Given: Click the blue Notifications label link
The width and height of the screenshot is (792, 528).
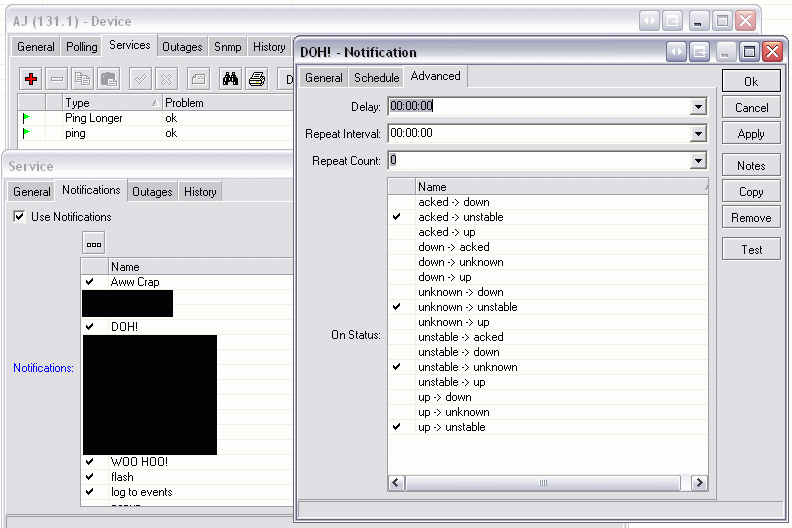Looking at the screenshot, I should coord(43,368).
